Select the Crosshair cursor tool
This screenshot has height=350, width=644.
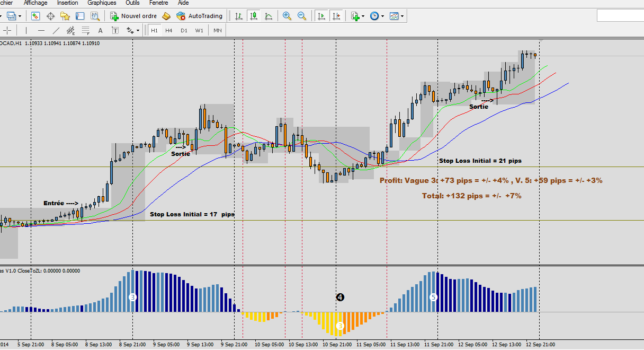(x=6, y=30)
